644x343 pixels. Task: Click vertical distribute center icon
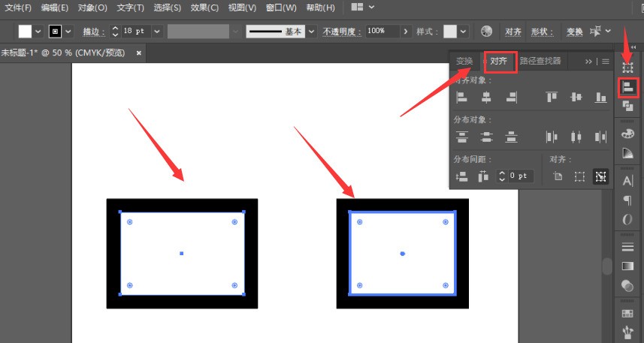pyautogui.click(x=486, y=137)
